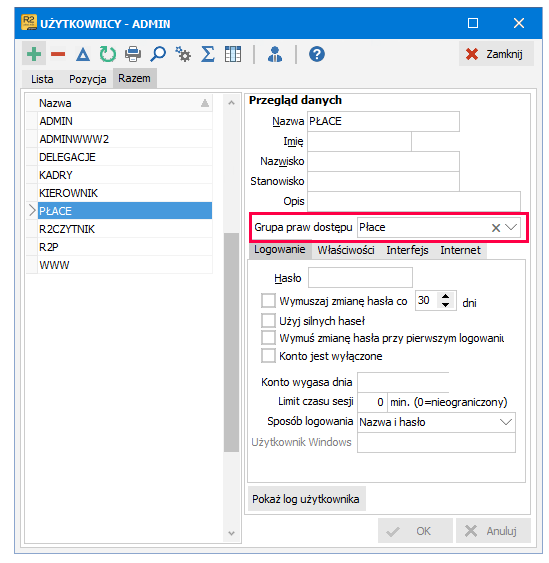Image resolution: width=549 pixels, height=563 pixels.
Task: Delete user with the red minus icon
Action: click(x=58, y=54)
